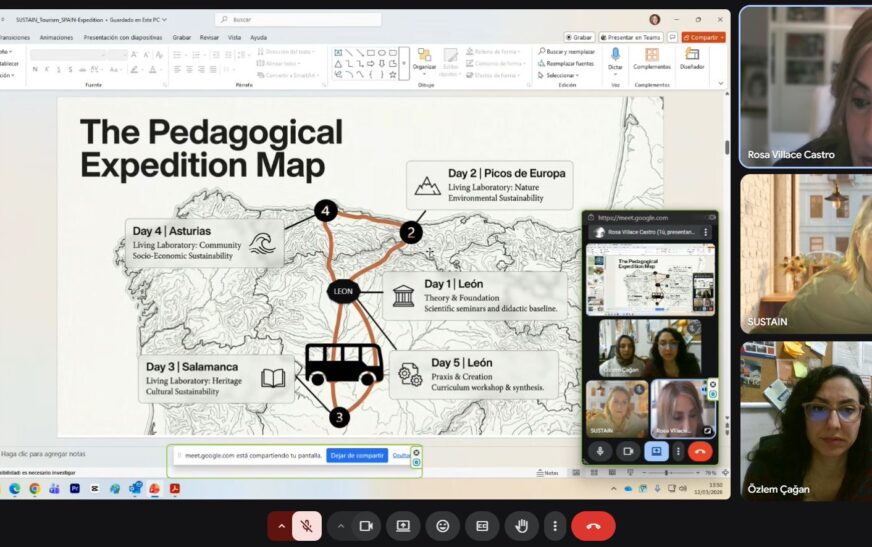Image resolution: width=872 pixels, height=547 pixels.
Task: Select Rosa Villace Castro video tile
Action: click(806, 87)
